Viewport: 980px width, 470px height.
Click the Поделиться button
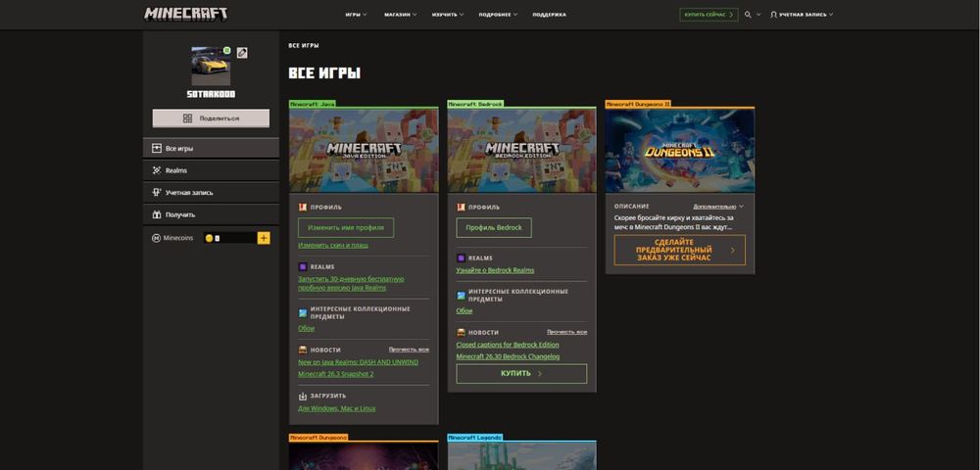212,117
